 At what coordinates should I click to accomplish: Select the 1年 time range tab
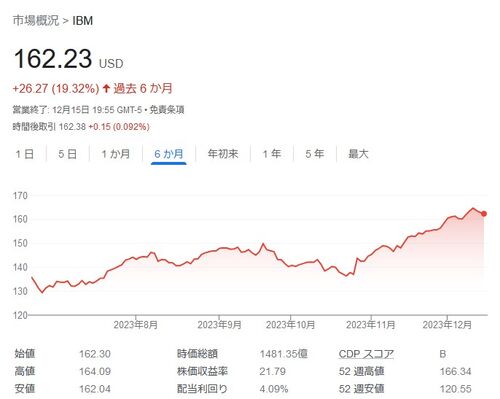tap(272, 154)
